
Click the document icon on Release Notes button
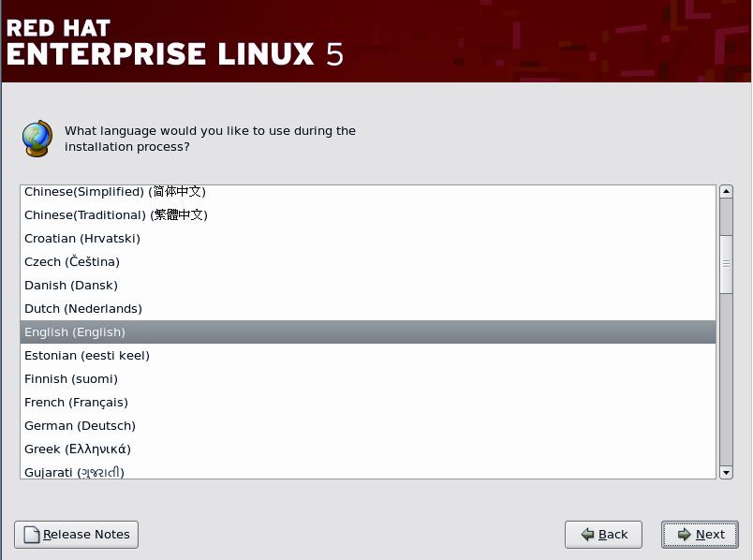[32, 535]
